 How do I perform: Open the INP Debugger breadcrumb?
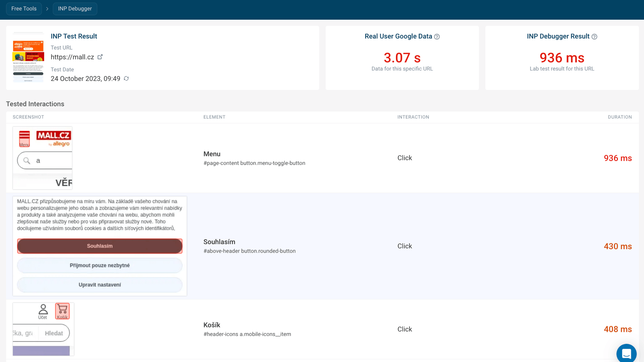click(x=75, y=9)
